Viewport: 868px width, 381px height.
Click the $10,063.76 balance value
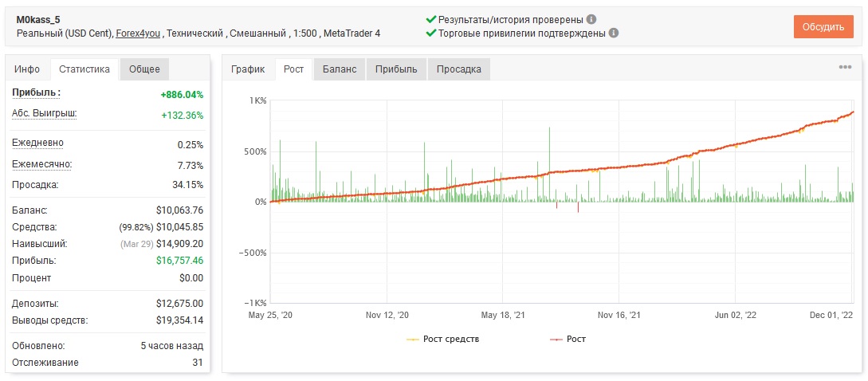coord(180,210)
